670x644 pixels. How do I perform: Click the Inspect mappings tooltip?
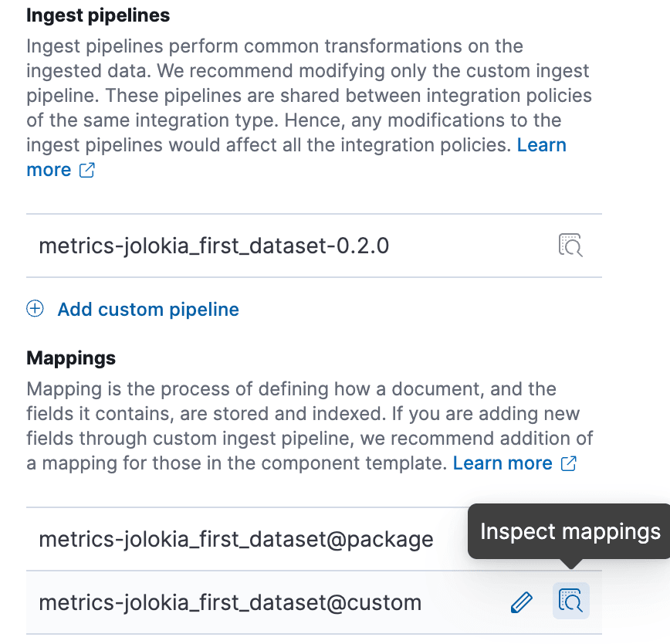click(x=570, y=531)
